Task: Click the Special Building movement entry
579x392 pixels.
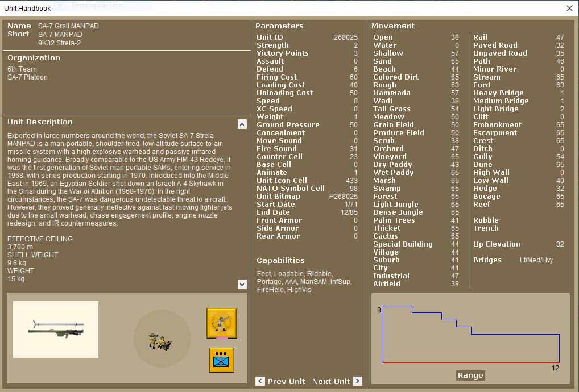Action: coord(416,244)
